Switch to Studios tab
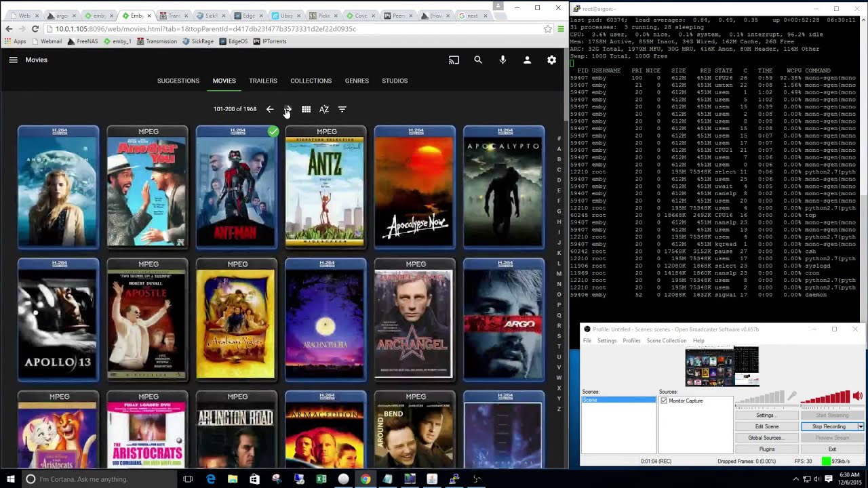 [x=395, y=81]
